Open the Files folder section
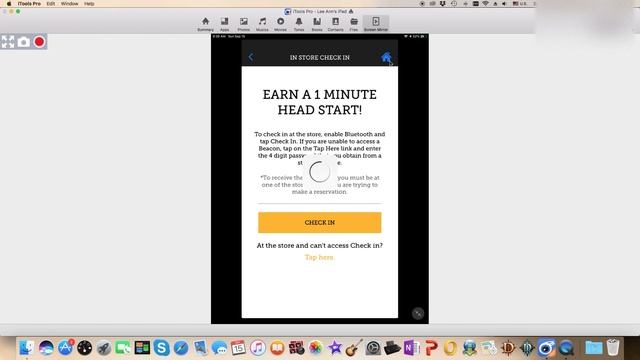The height and width of the screenshot is (360, 640). coord(354,24)
